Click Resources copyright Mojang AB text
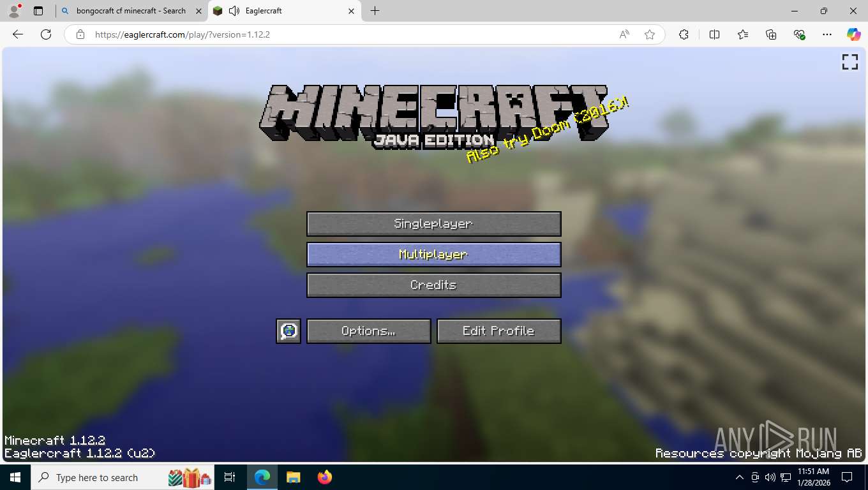 [x=759, y=454]
